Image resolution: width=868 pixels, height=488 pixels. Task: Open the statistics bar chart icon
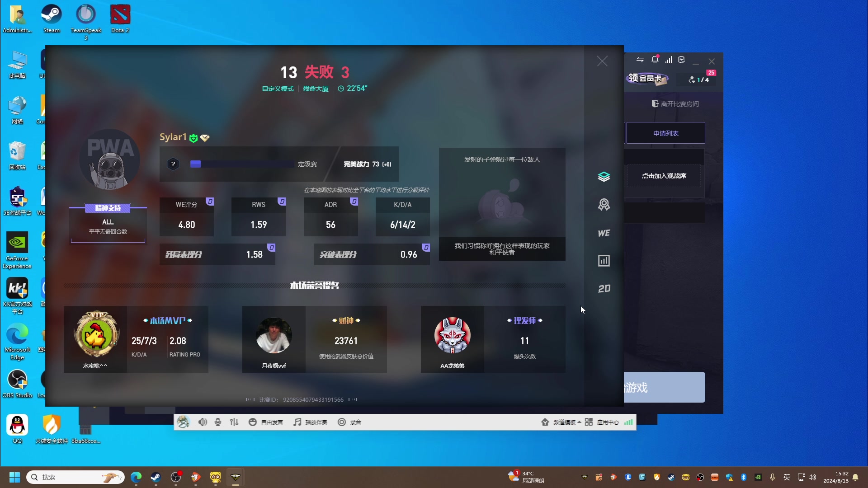click(604, 260)
